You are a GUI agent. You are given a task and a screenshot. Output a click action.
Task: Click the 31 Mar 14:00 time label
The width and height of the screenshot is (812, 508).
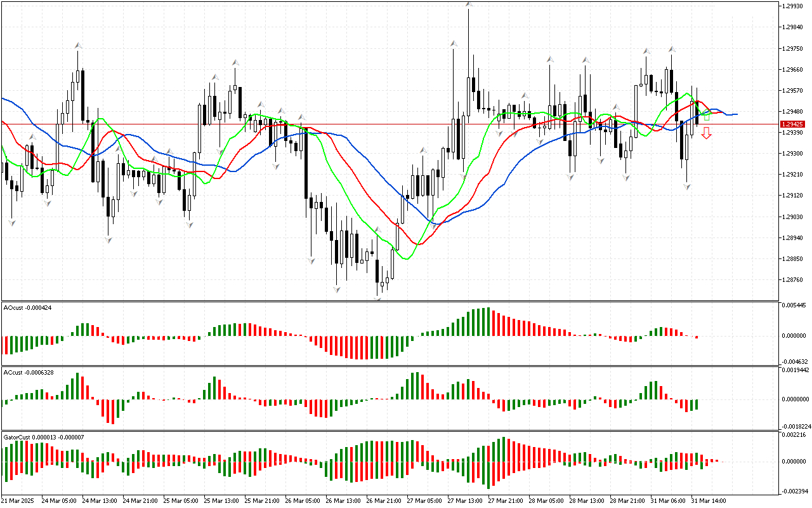point(709,500)
